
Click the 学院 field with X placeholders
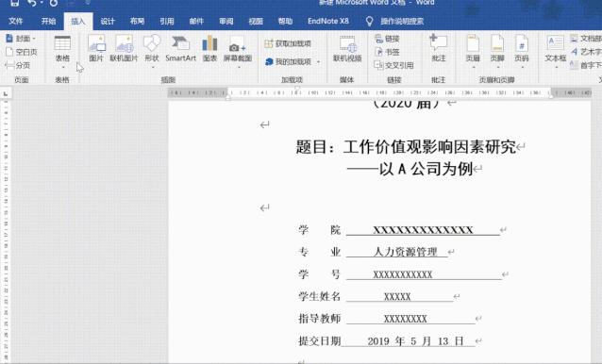click(423, 230)
